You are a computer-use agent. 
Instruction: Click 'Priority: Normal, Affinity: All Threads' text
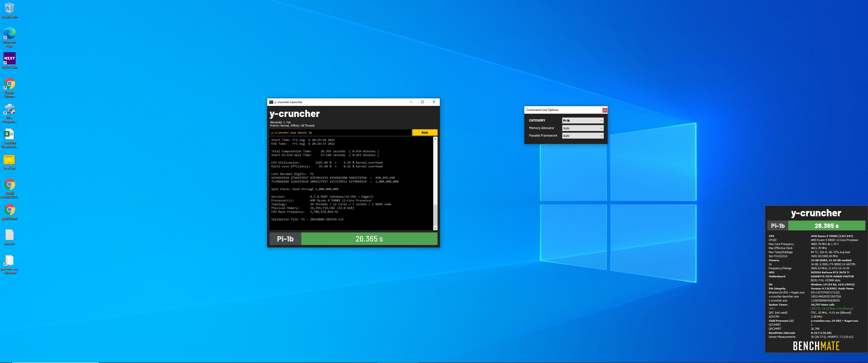(292, 126)
